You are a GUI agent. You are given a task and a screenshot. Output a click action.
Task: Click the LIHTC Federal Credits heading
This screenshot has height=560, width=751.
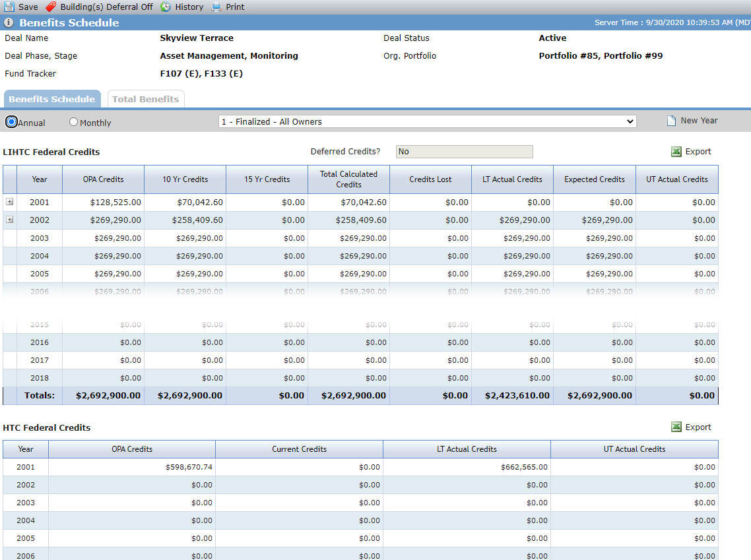click(51, 152)
